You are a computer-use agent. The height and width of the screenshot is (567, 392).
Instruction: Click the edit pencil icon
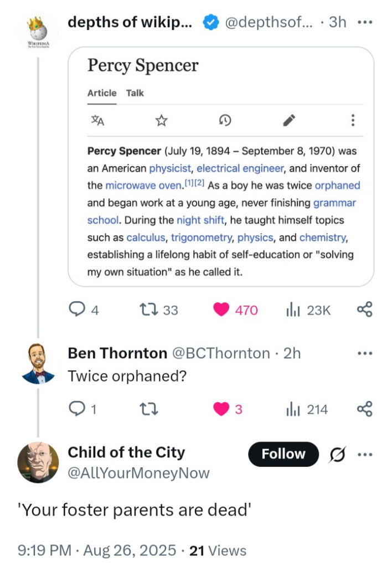point(289,120)
